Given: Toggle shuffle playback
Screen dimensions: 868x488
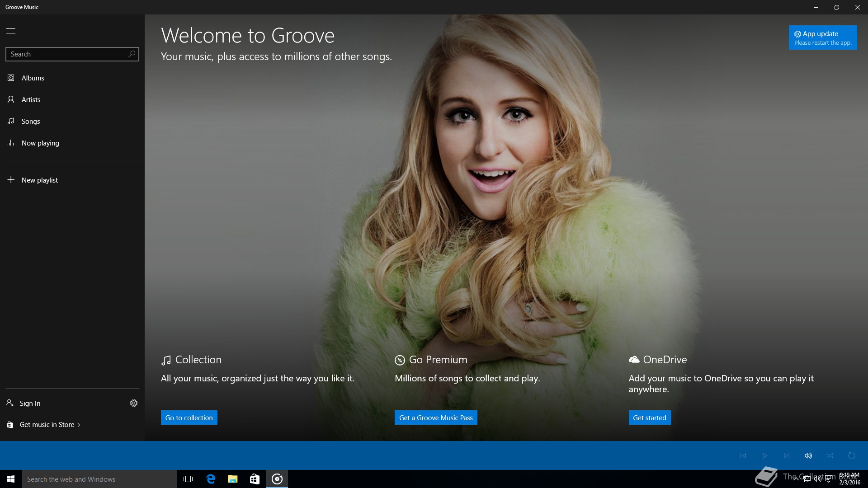Looking at the screenshot, I should [830, 455].
